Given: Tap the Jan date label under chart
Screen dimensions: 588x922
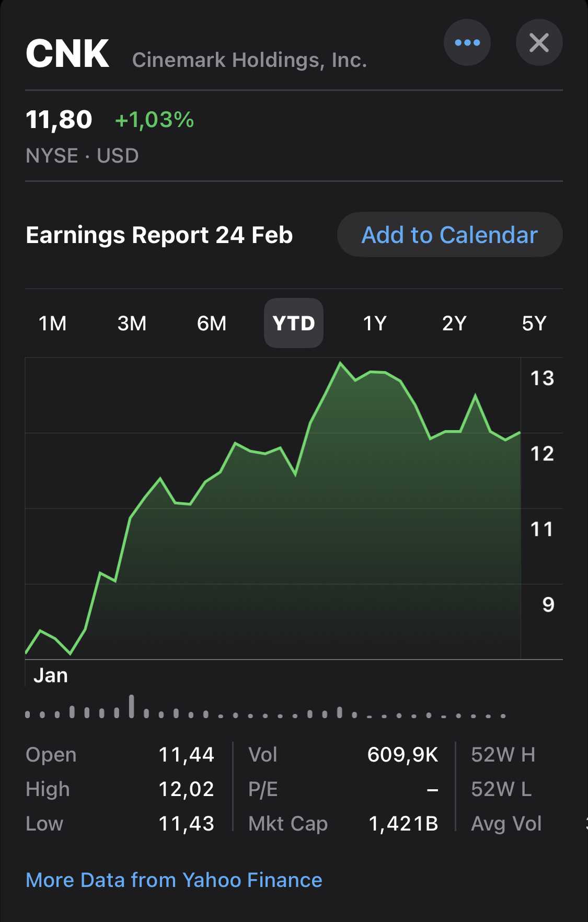Looking at the screenshot, I should pos(51,675).
